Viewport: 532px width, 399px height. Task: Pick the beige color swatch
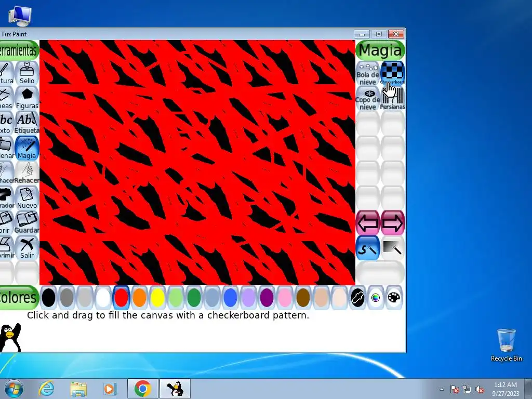pyautogui.click(x=339, y=298)
